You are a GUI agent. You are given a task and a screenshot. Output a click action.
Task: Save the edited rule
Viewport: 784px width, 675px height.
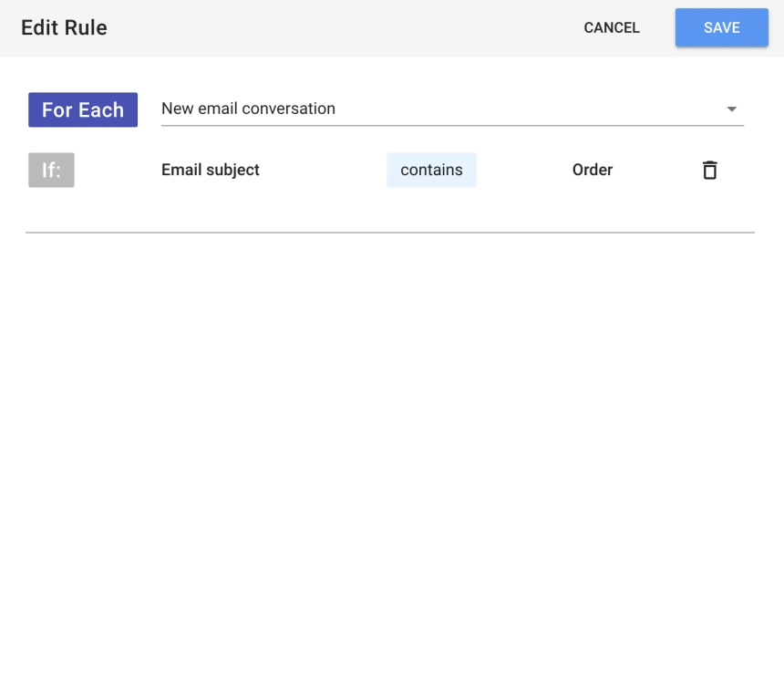click(x=721, y=27)
